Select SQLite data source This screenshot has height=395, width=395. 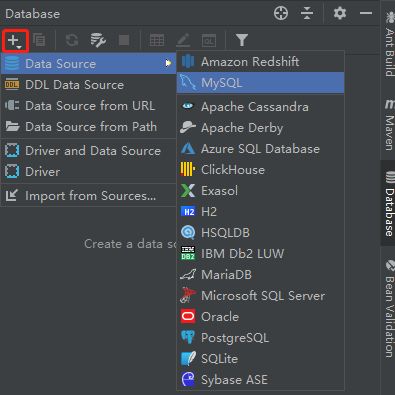260,359
